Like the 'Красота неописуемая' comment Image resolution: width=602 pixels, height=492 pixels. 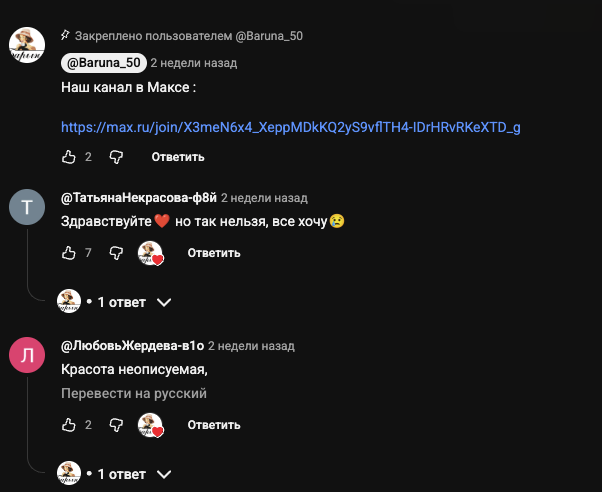[x=69, y=425]
